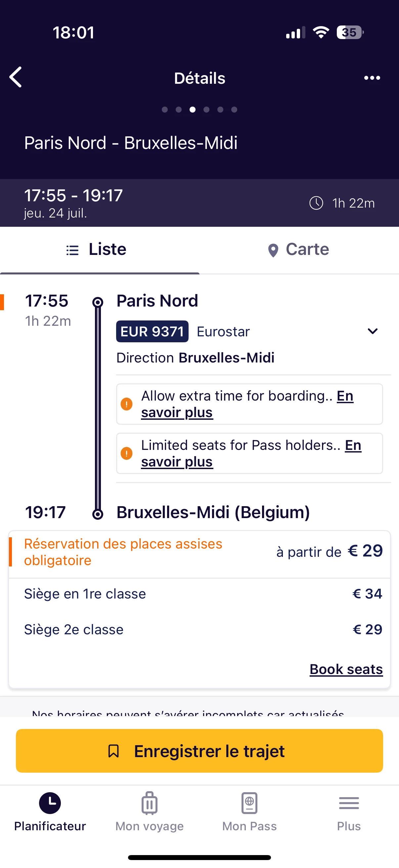399x868 pixels.
Task: Select the Siège 2e classe row
Action: click(199, 629)
